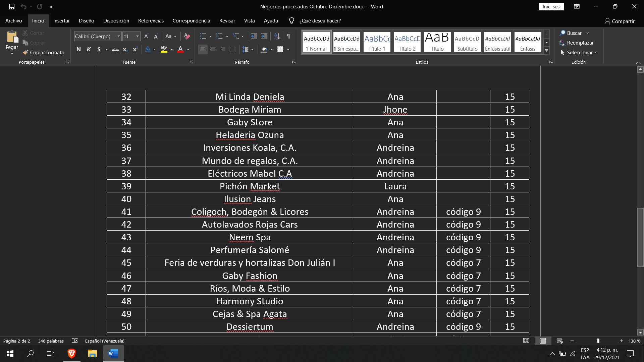Switch to the Vista tab
This screenshot has height=362, width=644.
[249, 21]
